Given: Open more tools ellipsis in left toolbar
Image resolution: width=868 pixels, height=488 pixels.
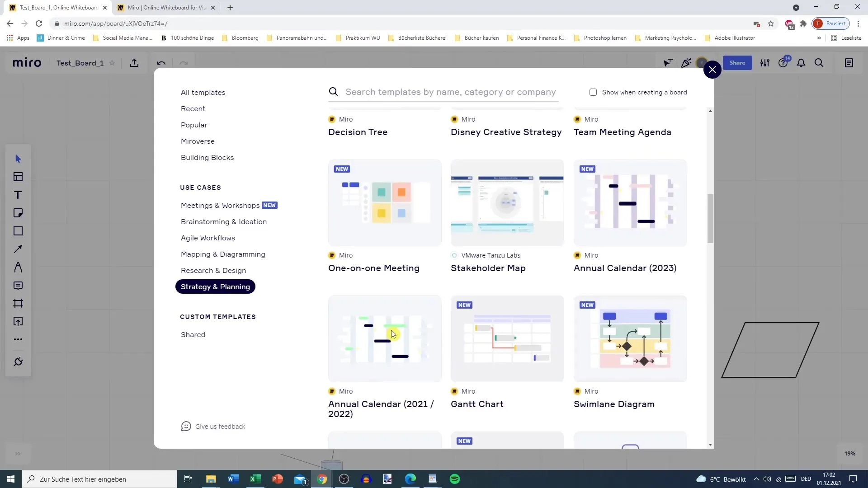Looking at the screenshot, I should (18, 339).
